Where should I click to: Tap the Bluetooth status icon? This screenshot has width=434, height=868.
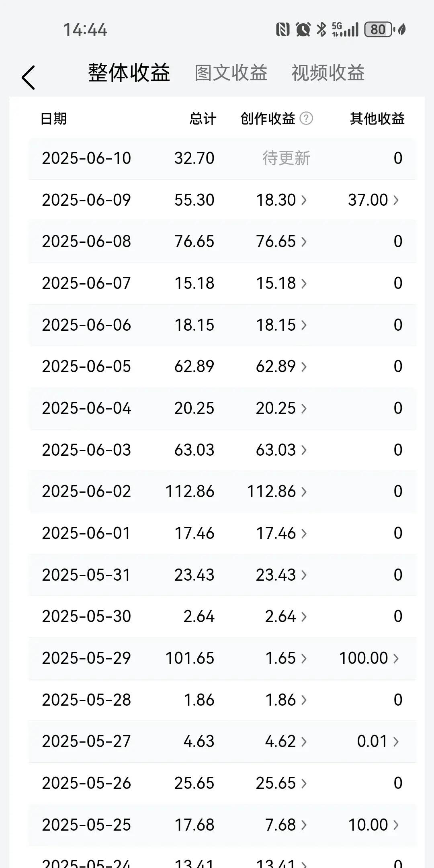tap(321, 30)
